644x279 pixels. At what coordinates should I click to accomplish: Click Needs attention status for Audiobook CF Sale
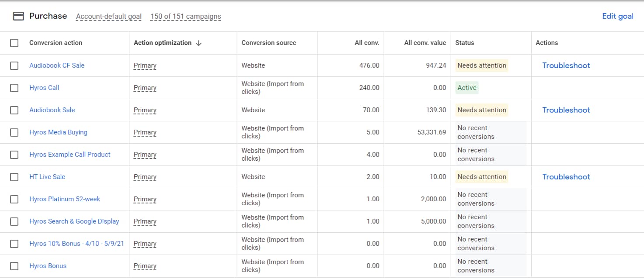click(x=482, y=65)
